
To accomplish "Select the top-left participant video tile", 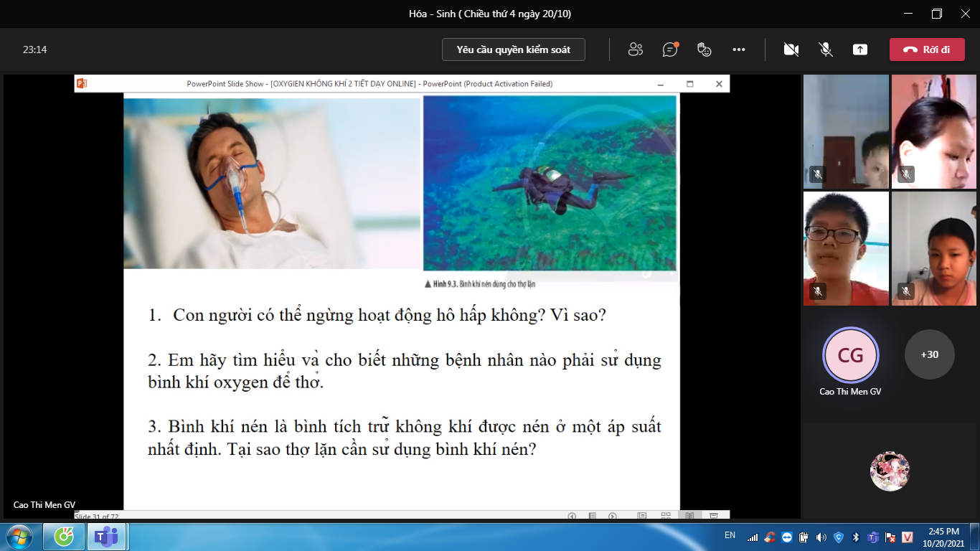I will tap(846, 132).
